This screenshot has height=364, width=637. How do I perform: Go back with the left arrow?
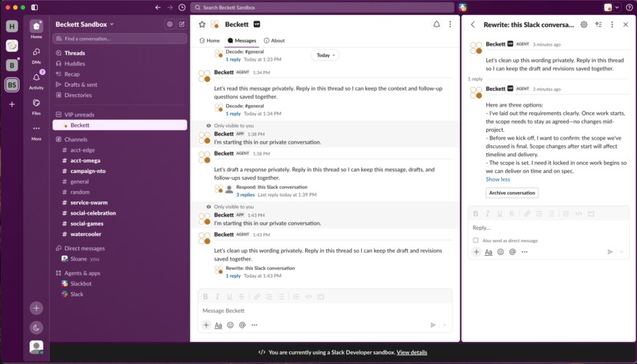tap(157, 7)
